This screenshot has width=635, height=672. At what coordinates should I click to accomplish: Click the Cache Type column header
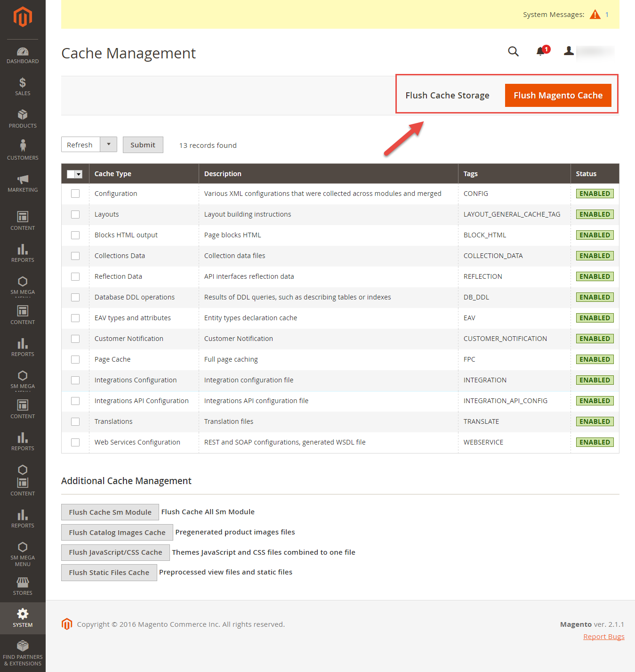[144, 174]
